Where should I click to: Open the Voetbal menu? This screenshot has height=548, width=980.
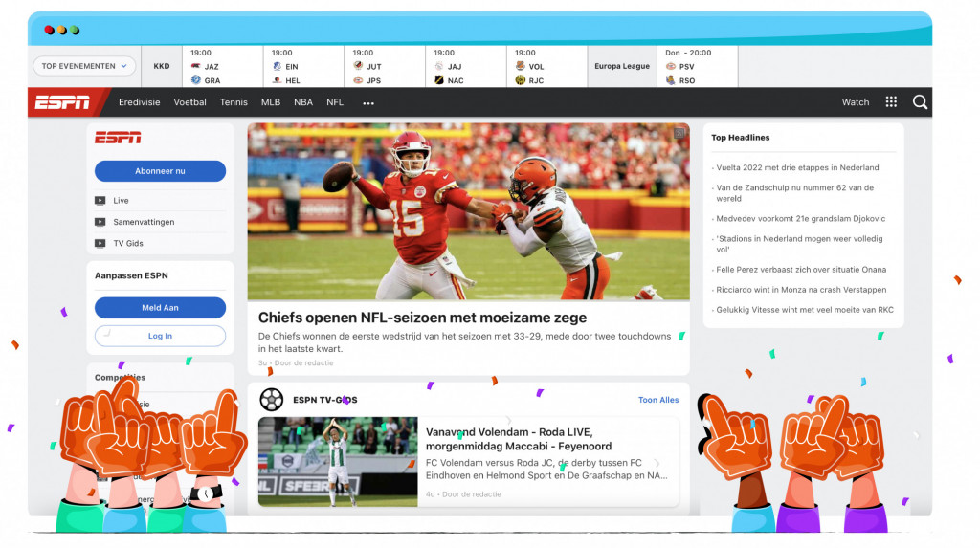pos(190,102)
